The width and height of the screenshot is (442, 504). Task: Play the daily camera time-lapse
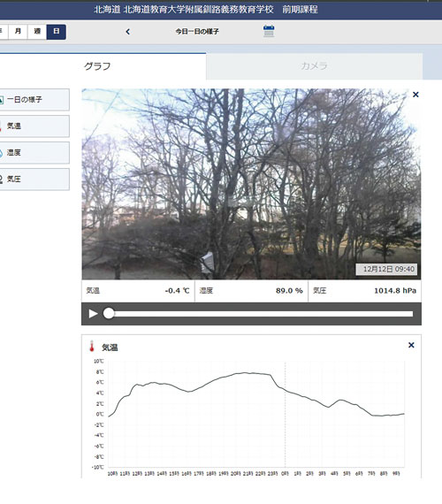[x=93, y=314]
